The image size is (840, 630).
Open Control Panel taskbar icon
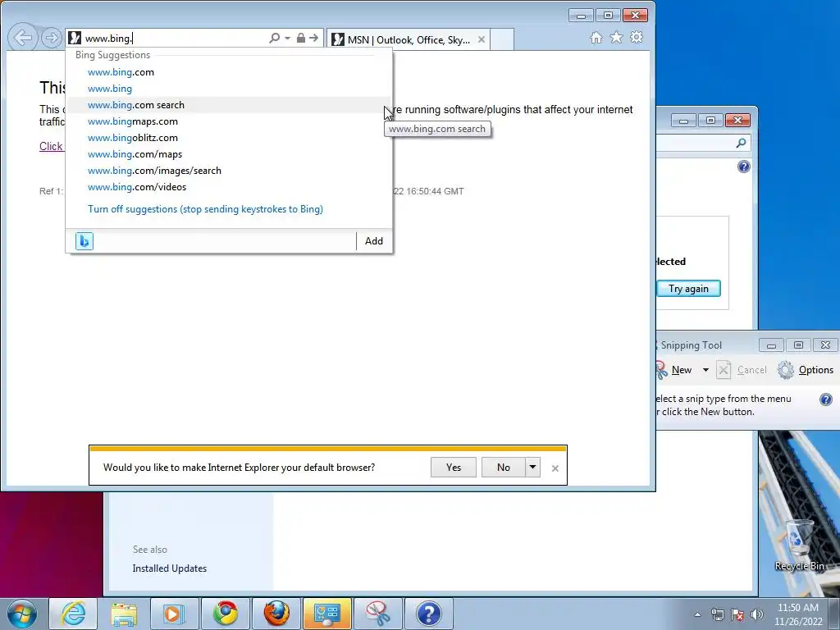pyautogui.click(x=326, y=614)
